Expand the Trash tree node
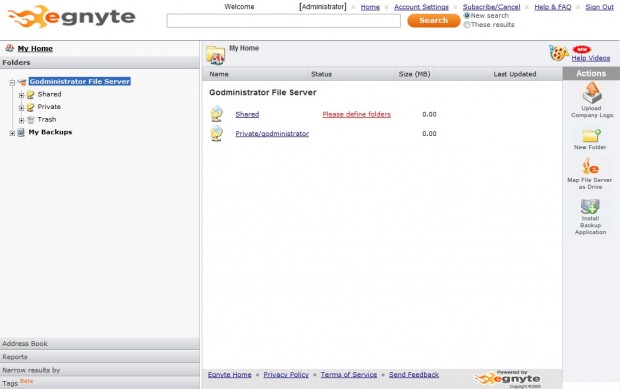The image size is (620, 389). (21, 120)
